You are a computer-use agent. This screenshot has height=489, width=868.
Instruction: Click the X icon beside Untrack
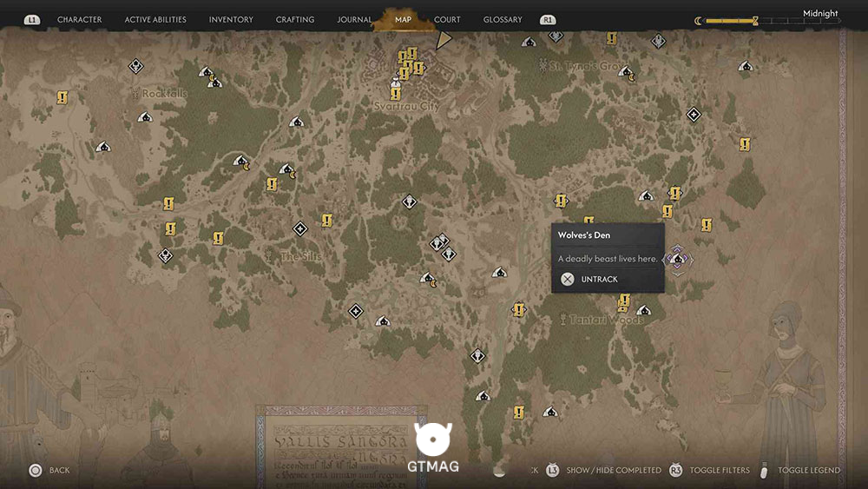[x=568, y=279]
